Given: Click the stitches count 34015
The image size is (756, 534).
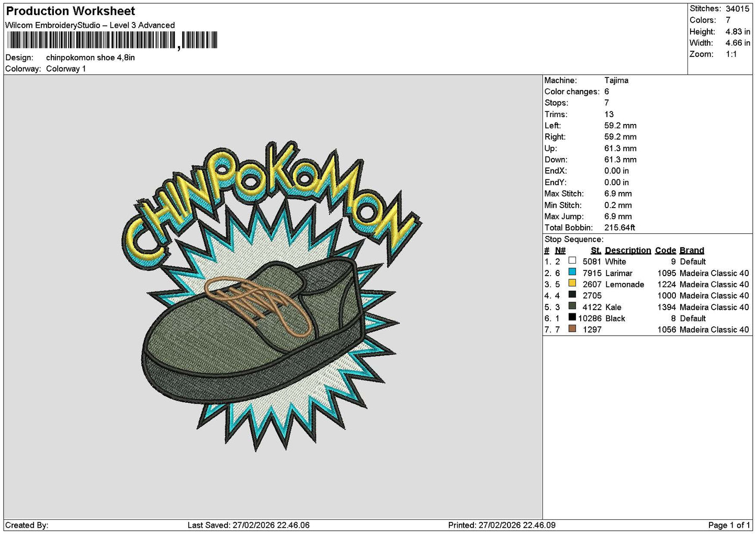Looking at the screenshot, I should (737, 9).
